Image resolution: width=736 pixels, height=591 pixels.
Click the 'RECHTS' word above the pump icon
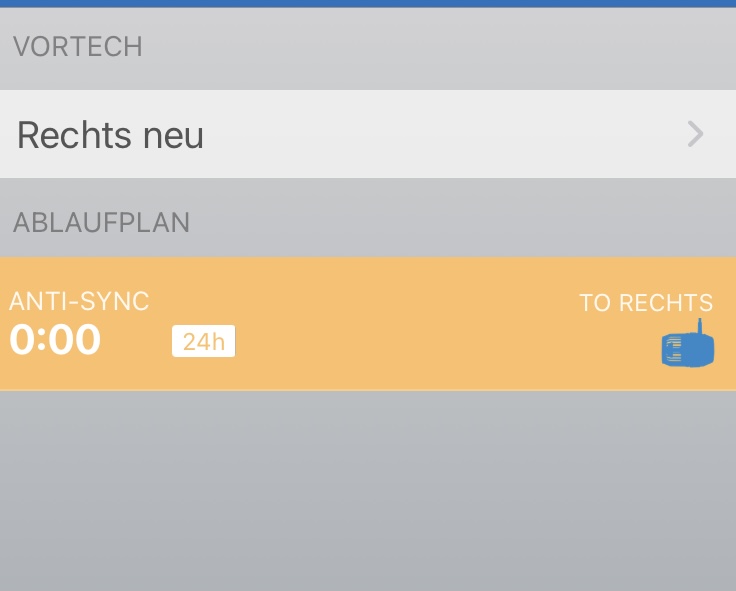[x=666, y=303]
